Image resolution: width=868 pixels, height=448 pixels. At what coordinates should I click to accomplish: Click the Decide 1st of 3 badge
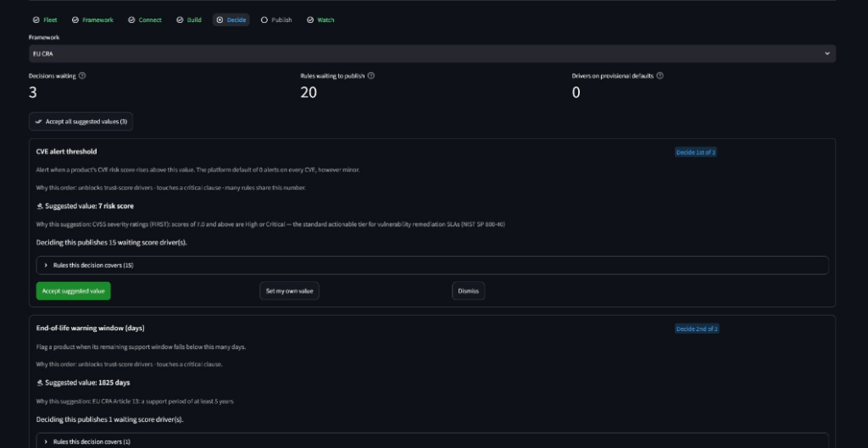point(695,152)
